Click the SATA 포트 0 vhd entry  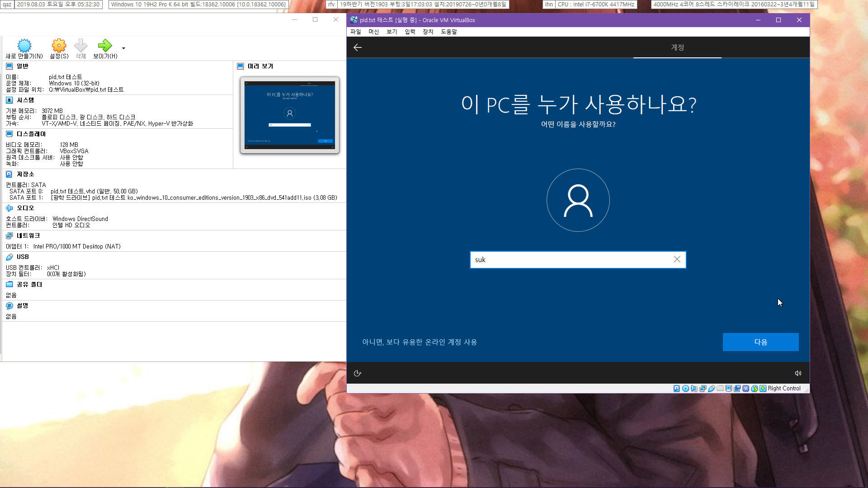coord(74,191)
